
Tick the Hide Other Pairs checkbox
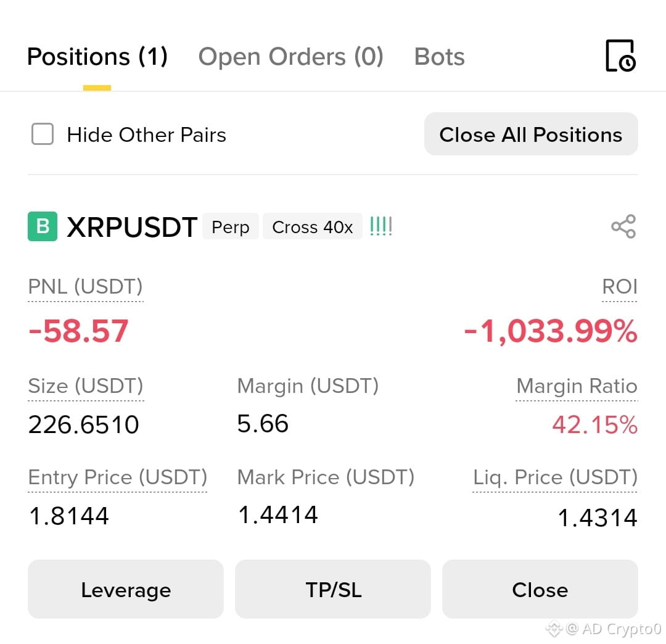coord(43,134)
